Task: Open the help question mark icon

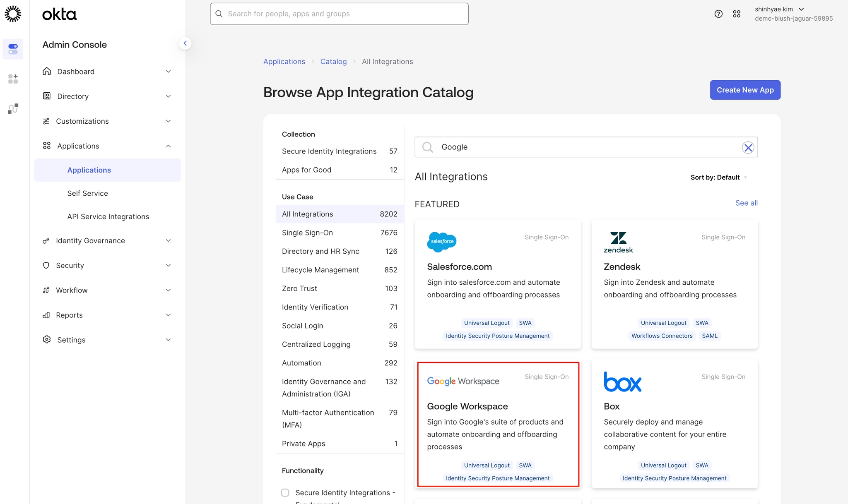Action: (718, 14)
